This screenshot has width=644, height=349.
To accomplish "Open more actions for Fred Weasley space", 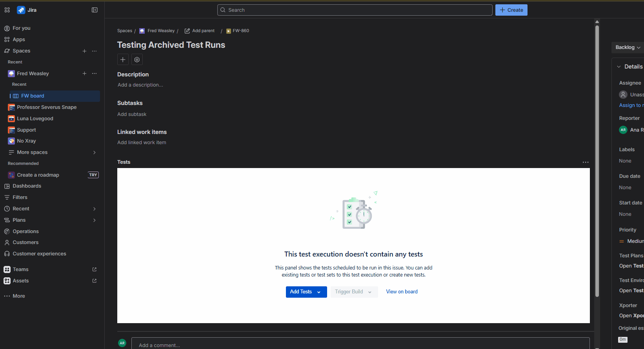I will pyautogui.click(x=94, y=74).
